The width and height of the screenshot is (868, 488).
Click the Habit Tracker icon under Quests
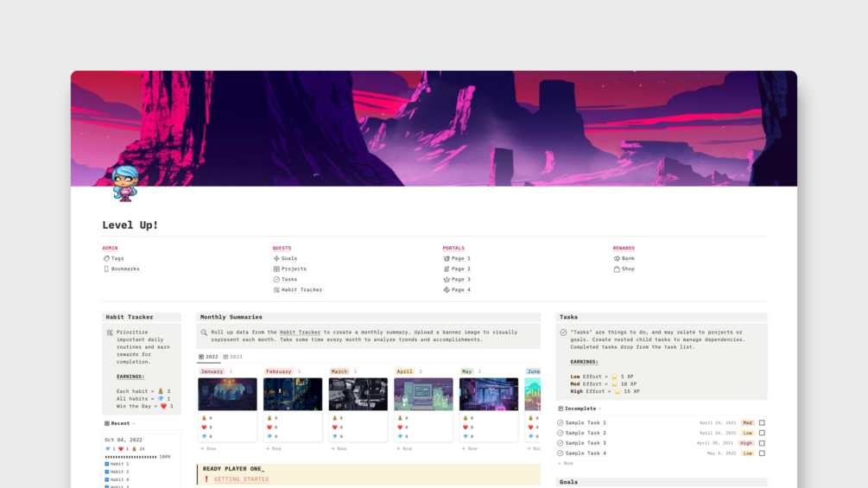[276, 290]
